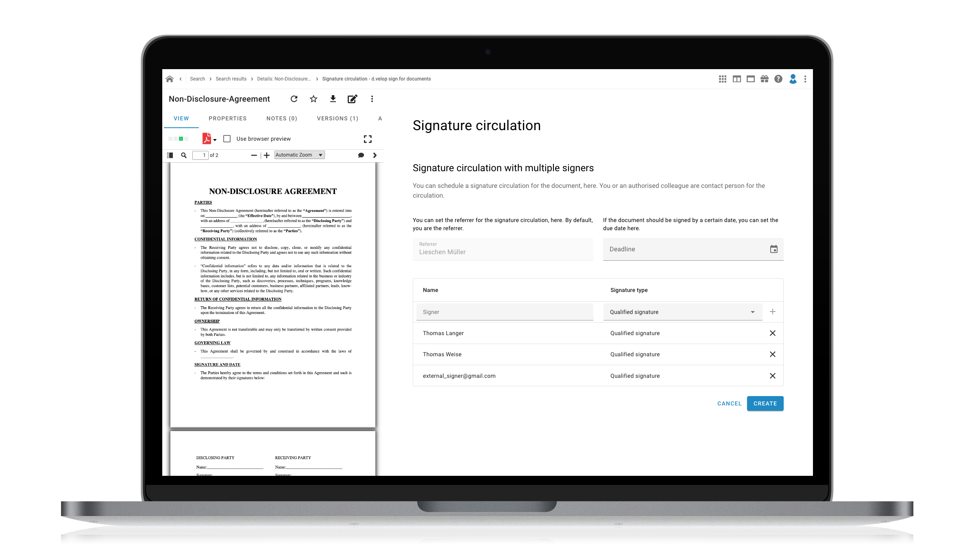Switch to the VERSIONS (1) tab
974x560 pixels.
(338, 118)
